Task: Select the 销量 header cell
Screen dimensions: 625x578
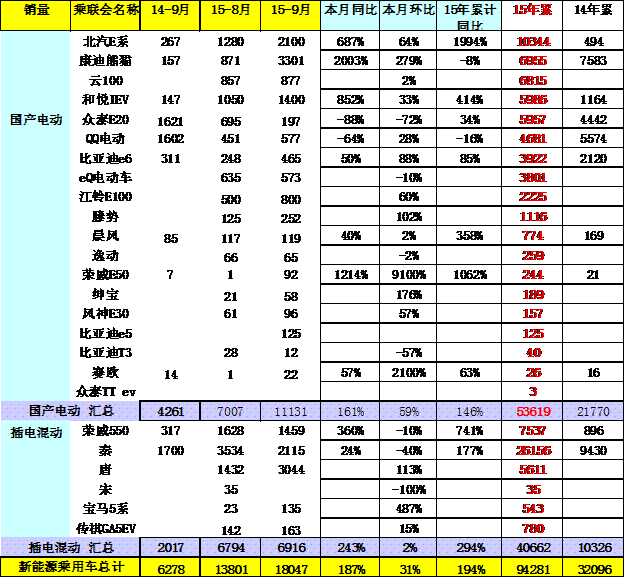Action: pos(35,15)
